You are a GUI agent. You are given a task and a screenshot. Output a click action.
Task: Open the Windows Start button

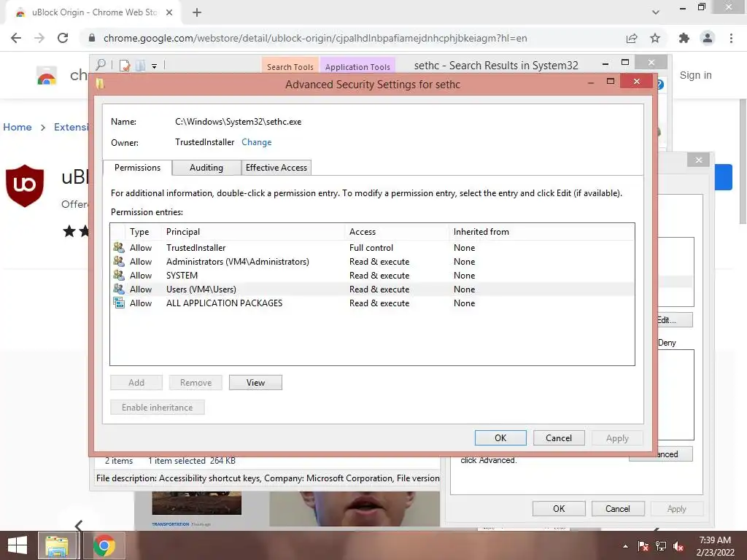(x=18, y=545)
